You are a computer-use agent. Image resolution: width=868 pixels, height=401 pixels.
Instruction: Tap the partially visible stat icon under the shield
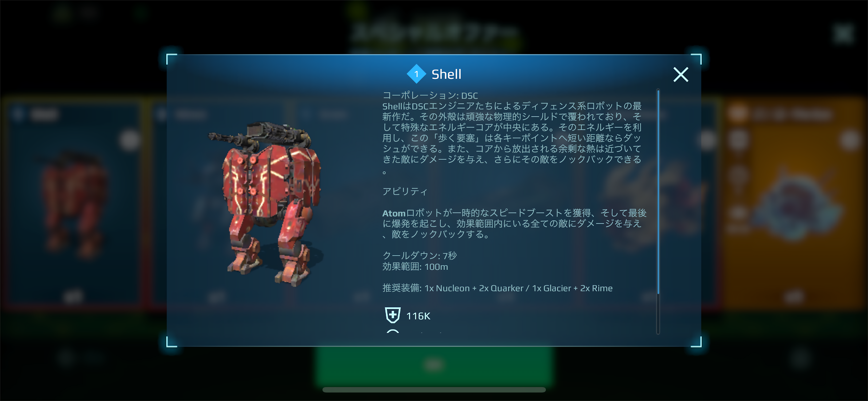[x=393, y=331]
